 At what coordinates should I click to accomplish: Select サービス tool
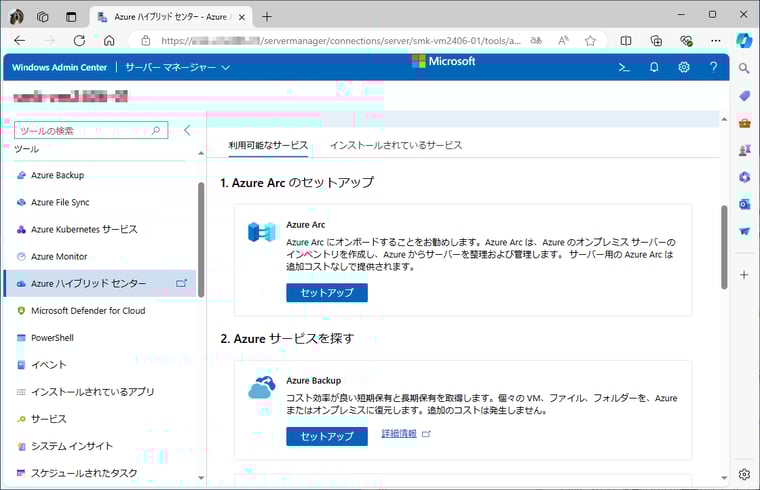(100, 419)
